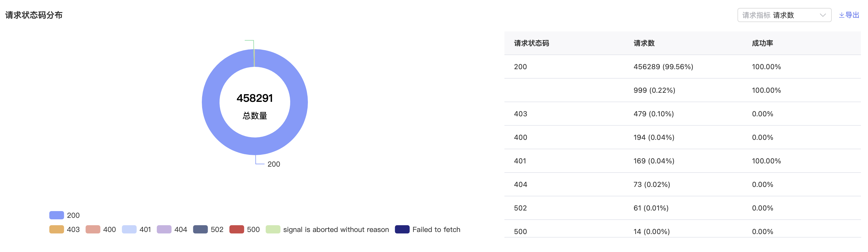868x252 pixels.
Task: Click the 401 legend color swatch
Action: (x=129, y=229)
